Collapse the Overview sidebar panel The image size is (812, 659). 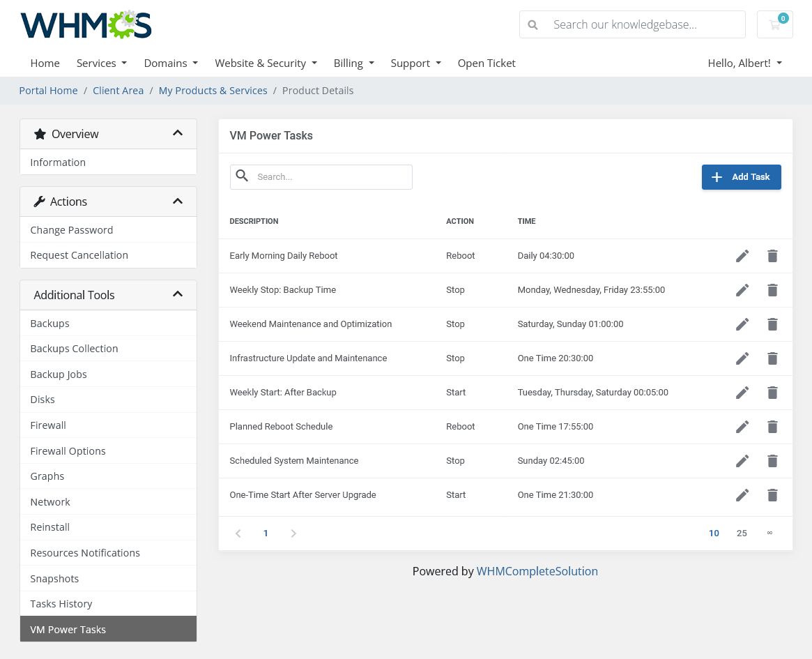[x=178, y=133]
